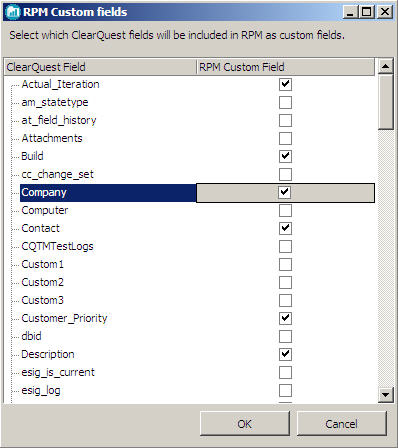Select the cc_change_set field

tap(58, 174)
